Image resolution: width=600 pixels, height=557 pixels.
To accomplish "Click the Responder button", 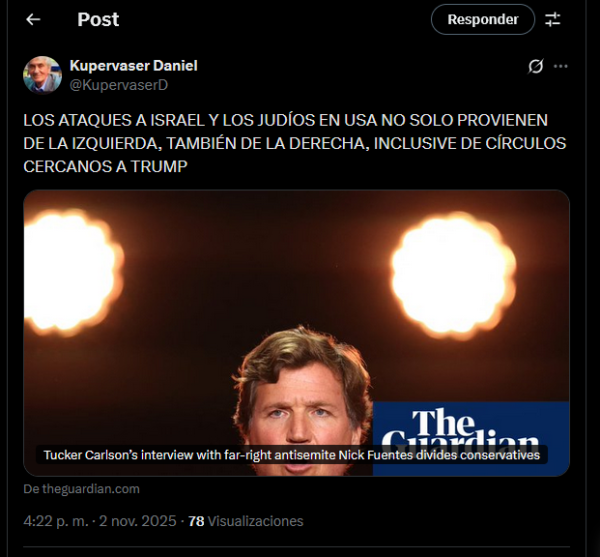I will coord(483,20).
